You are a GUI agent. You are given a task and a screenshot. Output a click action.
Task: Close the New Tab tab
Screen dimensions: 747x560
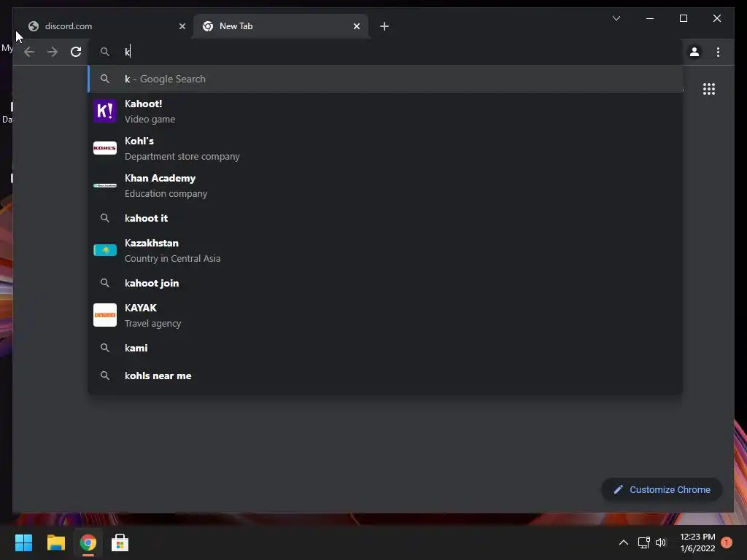356,26
